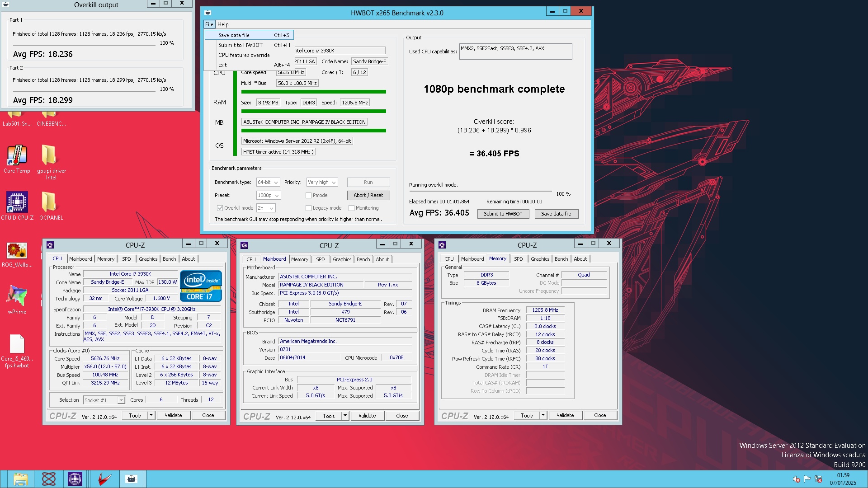Click the red knot icon in taskbar
Image resolution: width=868 pixels, height=488 pixels.
(48, 479)
